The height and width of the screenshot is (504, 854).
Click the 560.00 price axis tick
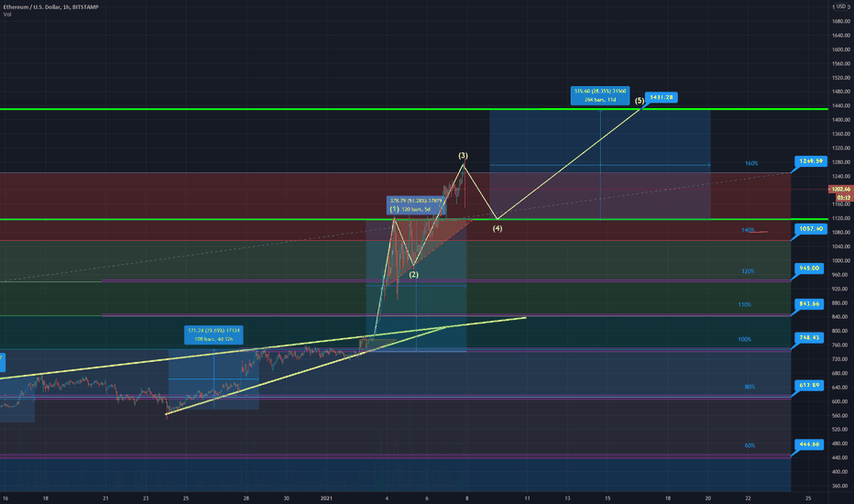[841, 415]
